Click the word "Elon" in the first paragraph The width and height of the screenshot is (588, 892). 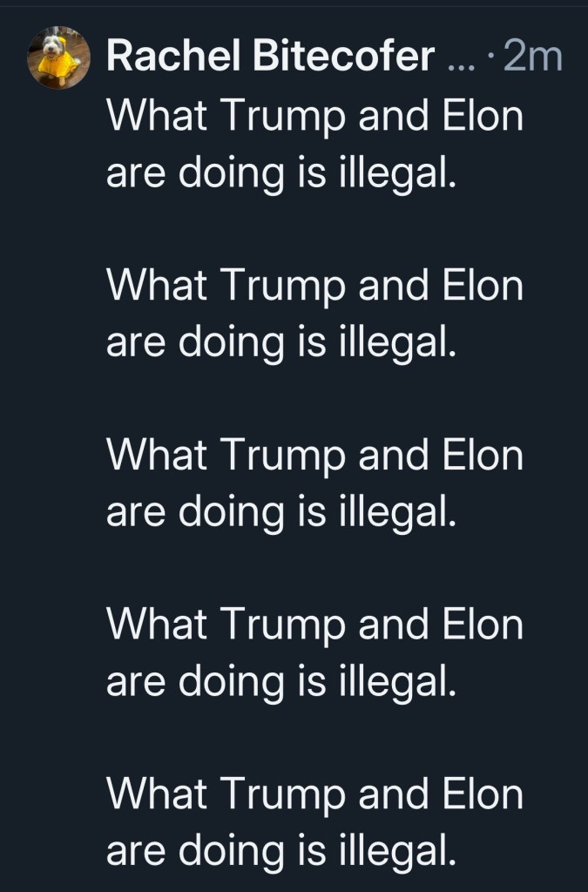(482, 117)
